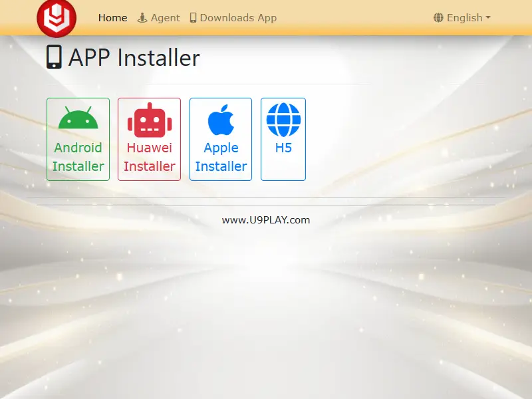
Task: Choose the Android Installer text button
Action: click(x=78, y=157)
